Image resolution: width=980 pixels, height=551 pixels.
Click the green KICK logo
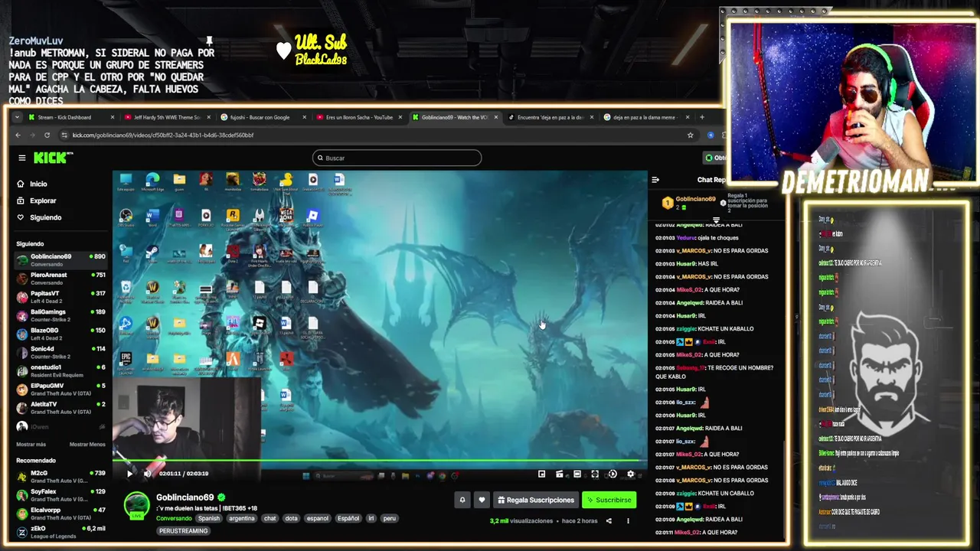[x=51, y=158]
